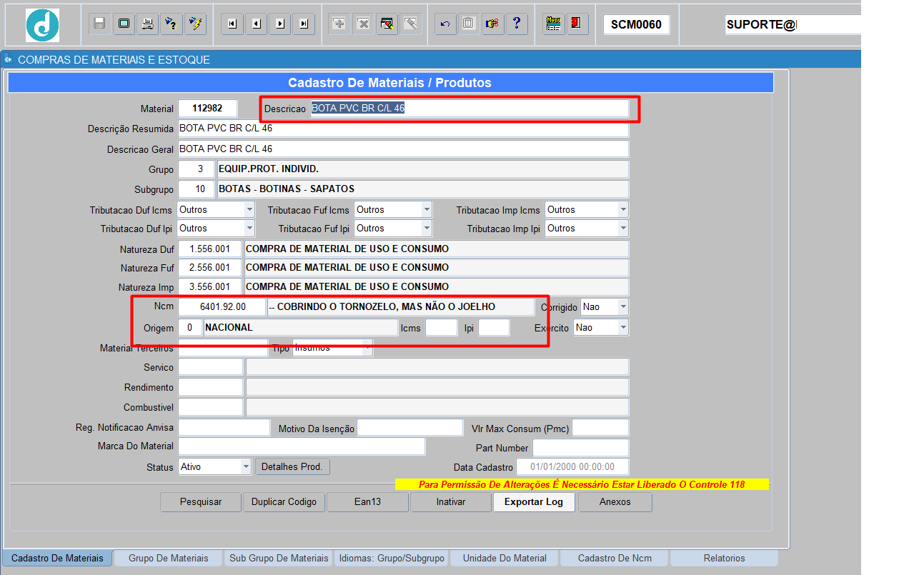Viewport: 924px width, 575px height.
Task: Click the Pesquisar button
Action: point(201,502)
